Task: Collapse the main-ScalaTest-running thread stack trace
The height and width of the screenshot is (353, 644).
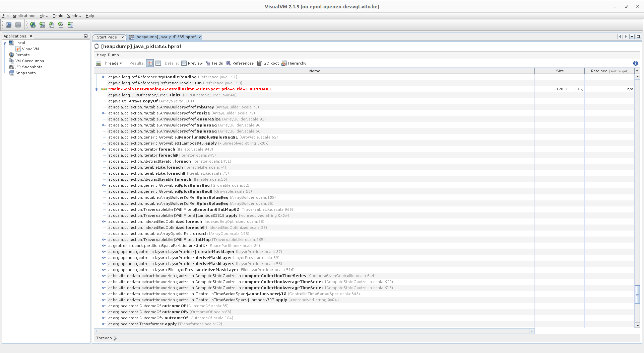Action: point(97,89)
